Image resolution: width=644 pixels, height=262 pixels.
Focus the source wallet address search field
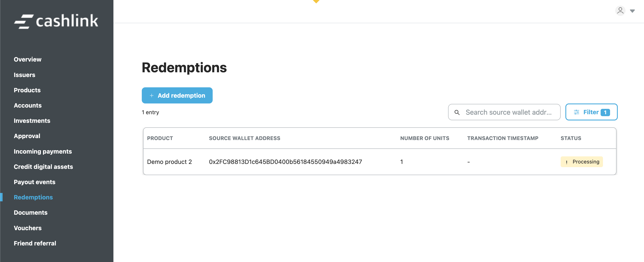(x=508, y=112)
